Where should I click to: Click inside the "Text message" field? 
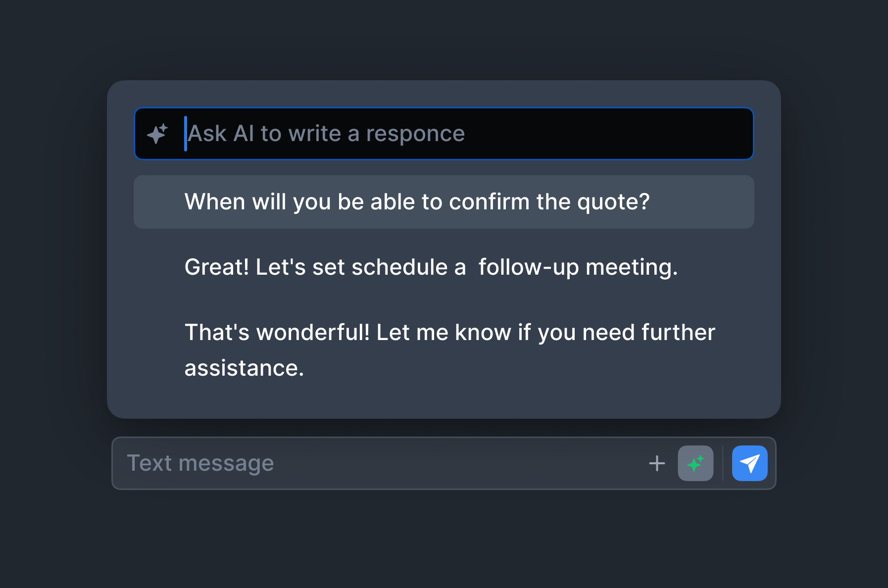tap(346, 463)
